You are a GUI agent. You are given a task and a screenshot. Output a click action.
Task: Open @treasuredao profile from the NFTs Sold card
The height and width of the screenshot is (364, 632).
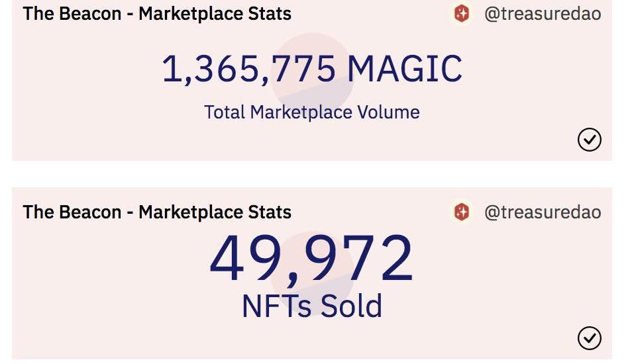(543, 212)
